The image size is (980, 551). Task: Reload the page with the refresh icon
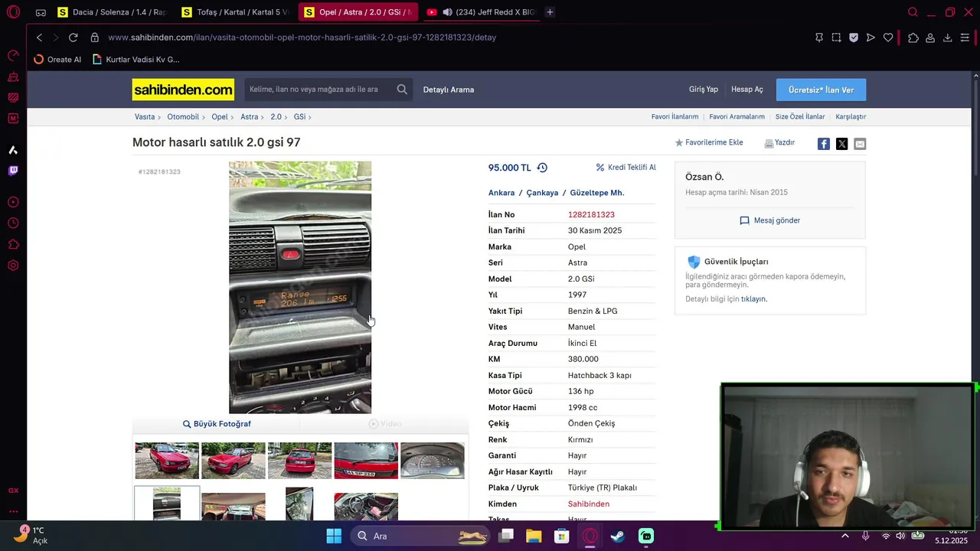pyautogui.click(x=73, y=37)
